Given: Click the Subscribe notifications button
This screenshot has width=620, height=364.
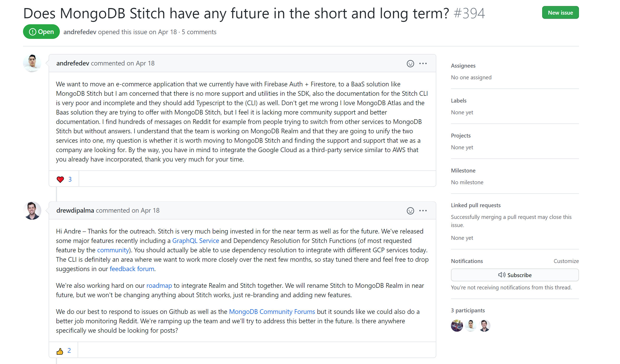Looking at the screenshot, I should (x=514, y=275).
